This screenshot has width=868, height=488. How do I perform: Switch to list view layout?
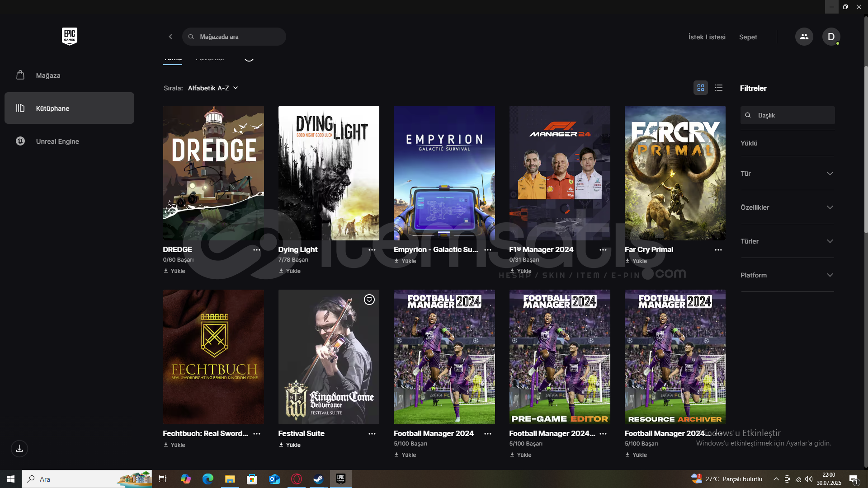[x=719, y=88]
